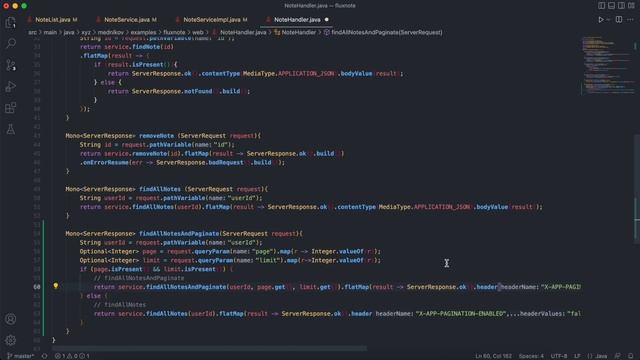Click the 'mednikov' breadcrumb segment
This screenshot has height=360, width=640.
coord(110,32)
